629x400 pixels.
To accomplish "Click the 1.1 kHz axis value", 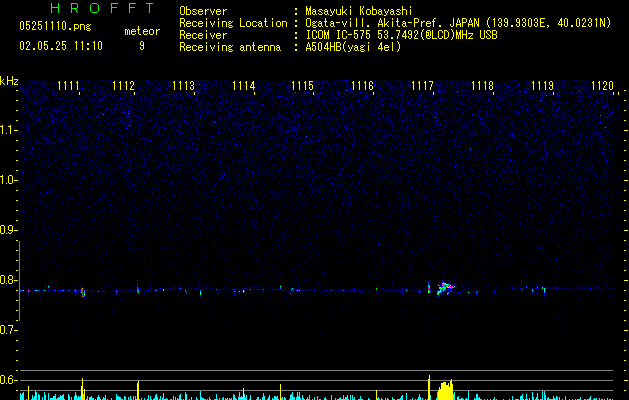I will pyautogui.click(x=8, y=130).
